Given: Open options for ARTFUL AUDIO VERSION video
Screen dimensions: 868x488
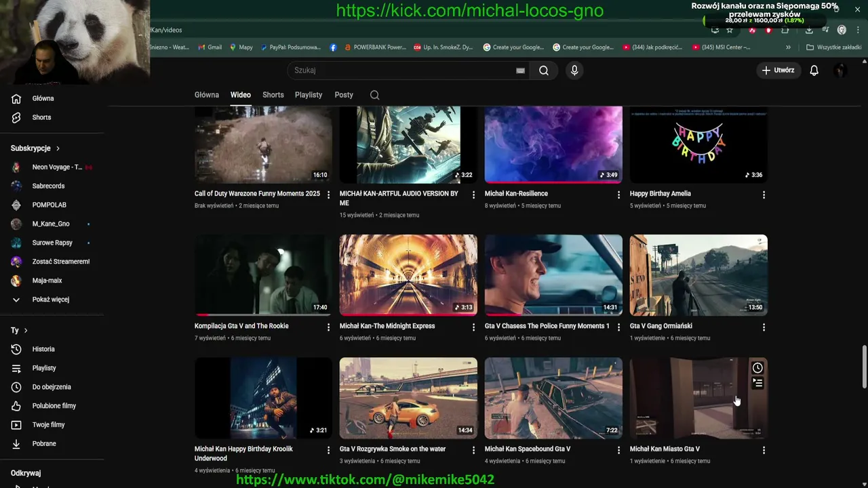Looking at the screenshot, I should (473, 195).
